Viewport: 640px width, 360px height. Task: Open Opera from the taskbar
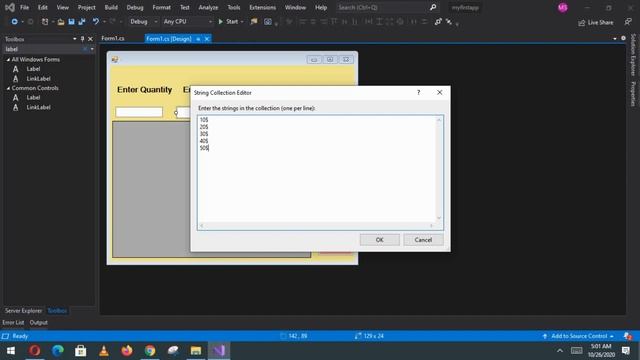pos(35,351)
